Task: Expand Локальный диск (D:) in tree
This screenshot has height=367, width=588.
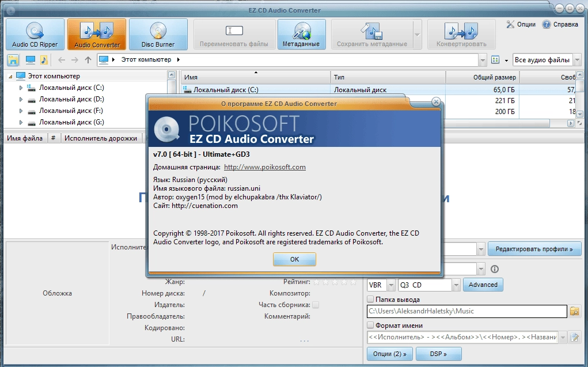Action: tap(21, 100)
